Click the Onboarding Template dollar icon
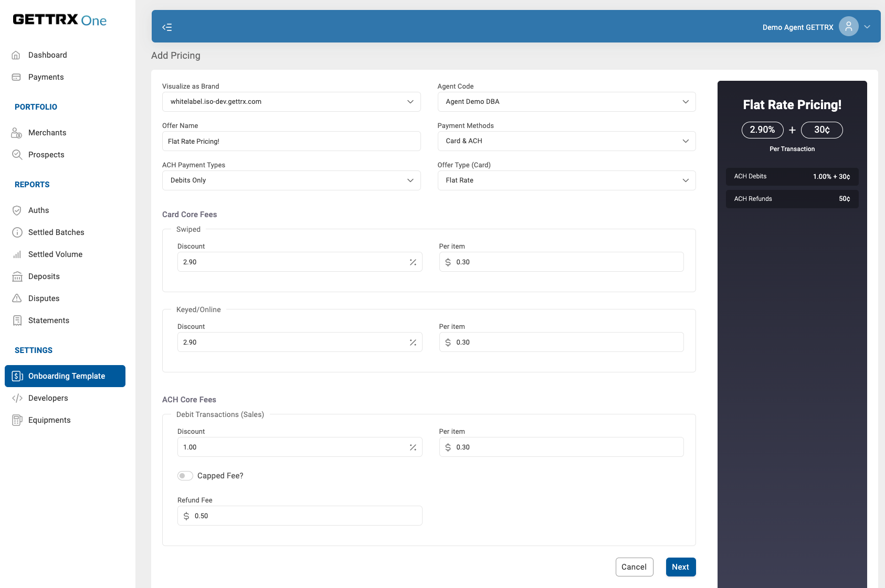 click(x=17, y=376)
